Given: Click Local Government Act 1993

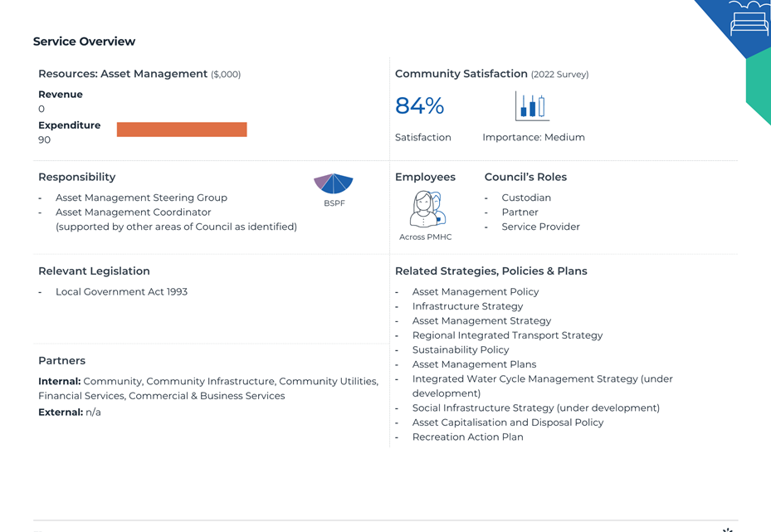Looking at the screenshot, I should tap(121, 291).
